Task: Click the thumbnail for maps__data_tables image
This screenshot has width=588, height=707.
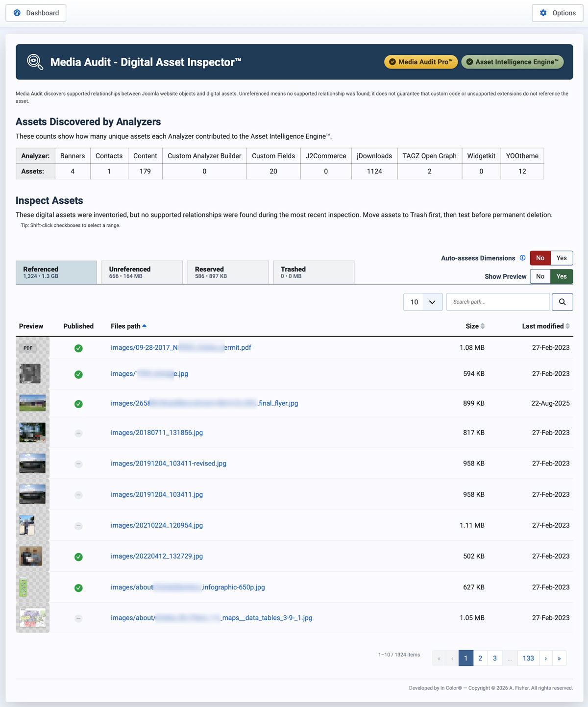Action: pos(32,618)
